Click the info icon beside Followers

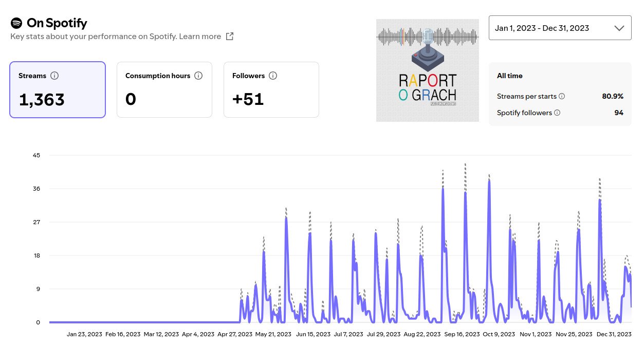(x=273, y=76)
